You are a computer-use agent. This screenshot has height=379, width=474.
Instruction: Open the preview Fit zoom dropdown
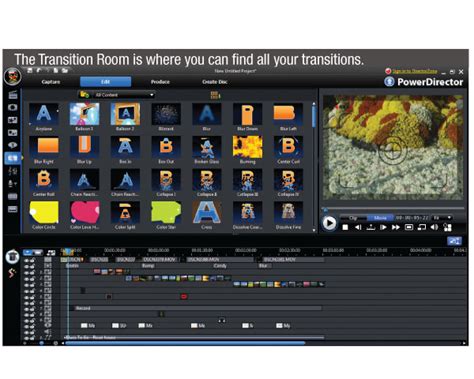click(442, 218)
